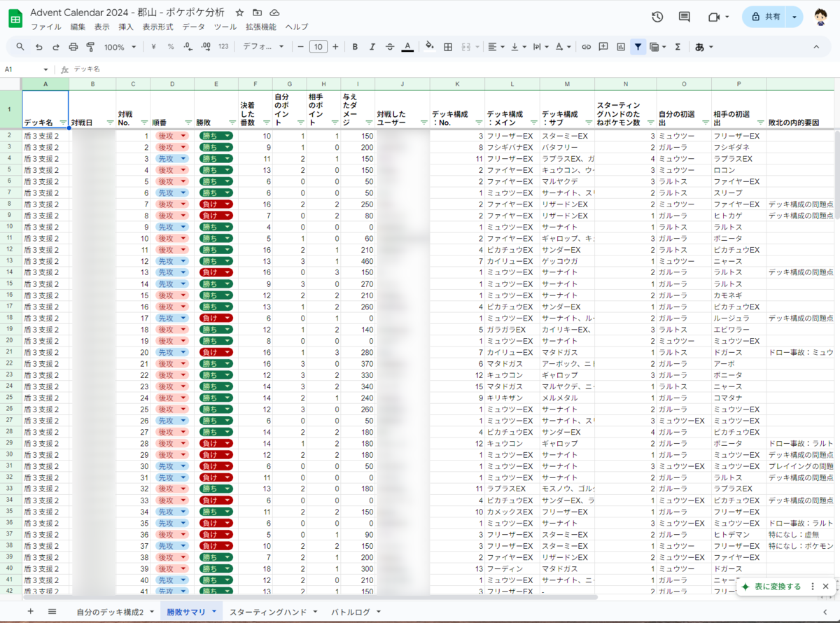The width and height of the screenshot is (840, 623).
Task: Toggle the filter funnel button off
Action: click(x=638, y=47)
